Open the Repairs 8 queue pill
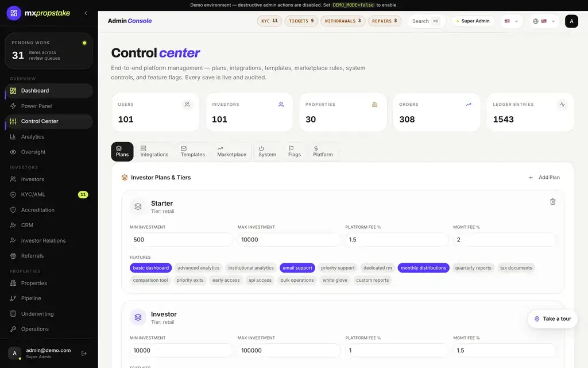588x368 pixels. pyautogui.click(x=384, y=21)
